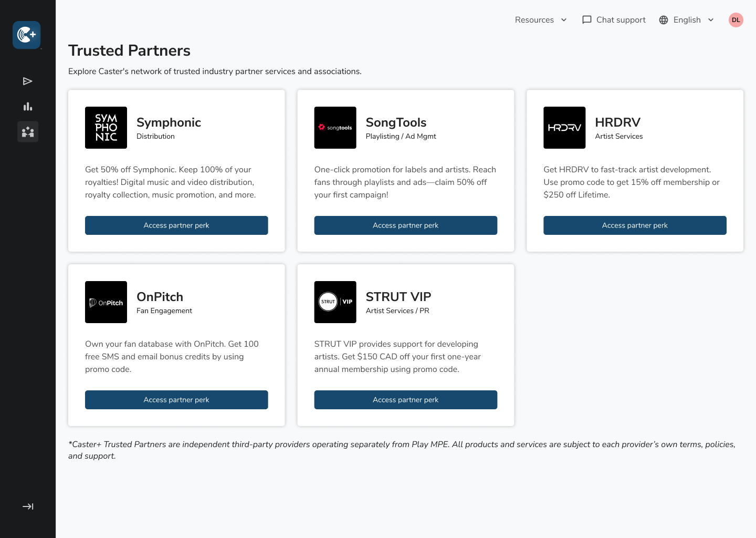Click the STRUT VIP card title

(x=398, y=297)
